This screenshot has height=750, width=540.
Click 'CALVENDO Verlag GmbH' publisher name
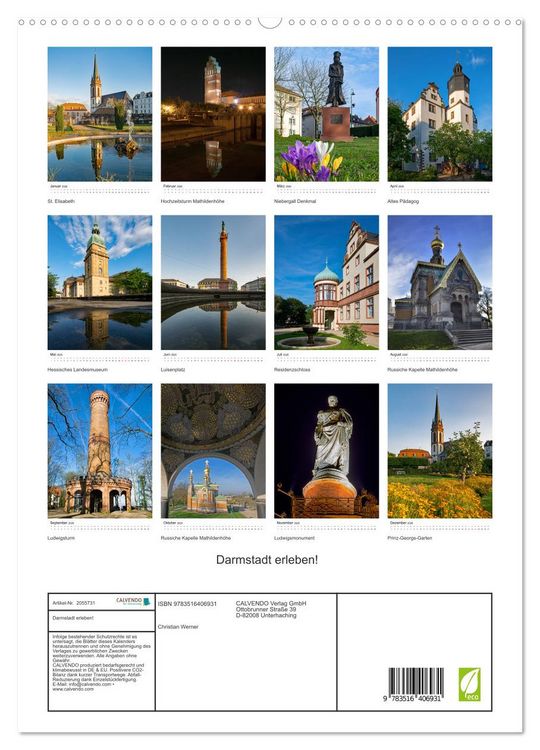coord(271,604)
